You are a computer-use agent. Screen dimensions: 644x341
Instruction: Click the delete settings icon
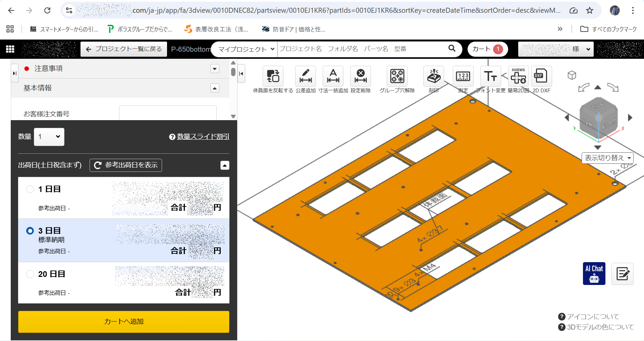point(360,76)
